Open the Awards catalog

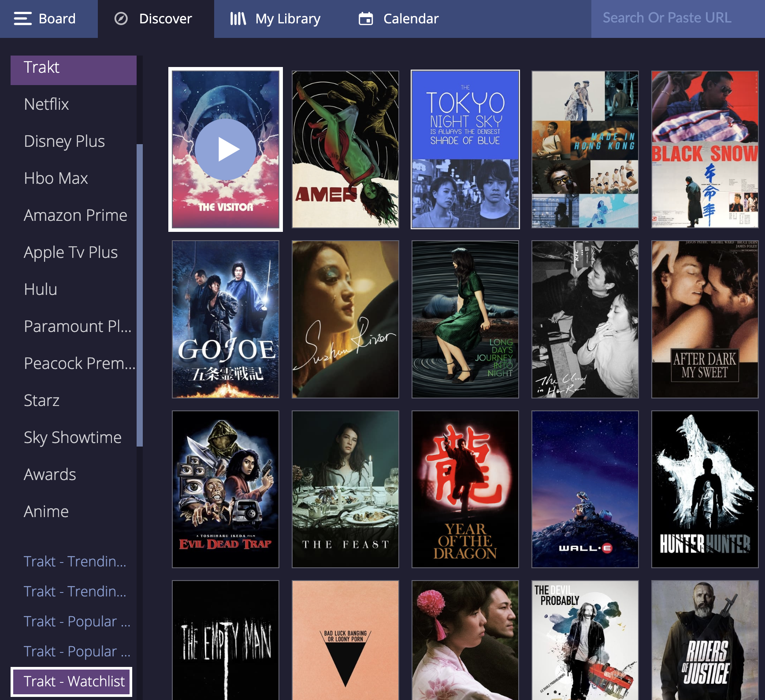click(x=74, y=475)
